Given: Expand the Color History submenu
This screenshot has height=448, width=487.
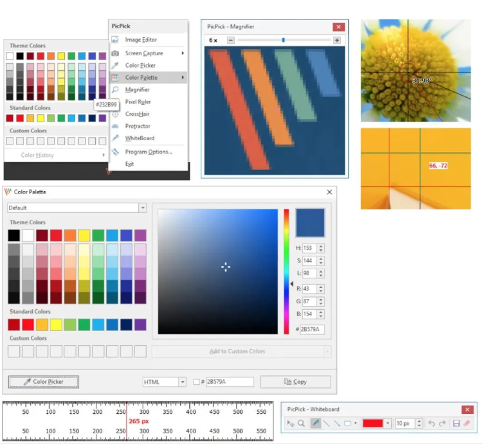Looking at the screenshot, I should click(x=104, y=156).
